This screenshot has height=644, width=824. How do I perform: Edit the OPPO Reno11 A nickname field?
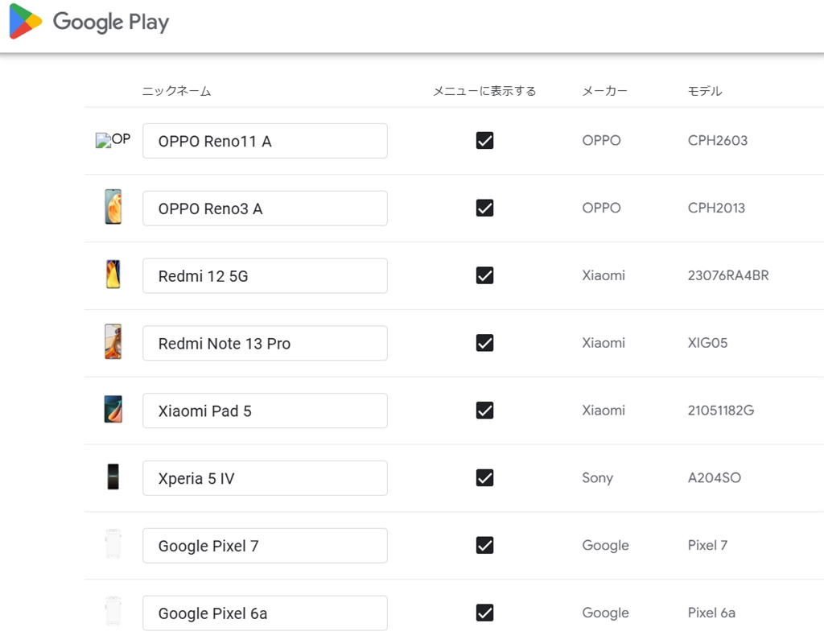tap(265, 141)
